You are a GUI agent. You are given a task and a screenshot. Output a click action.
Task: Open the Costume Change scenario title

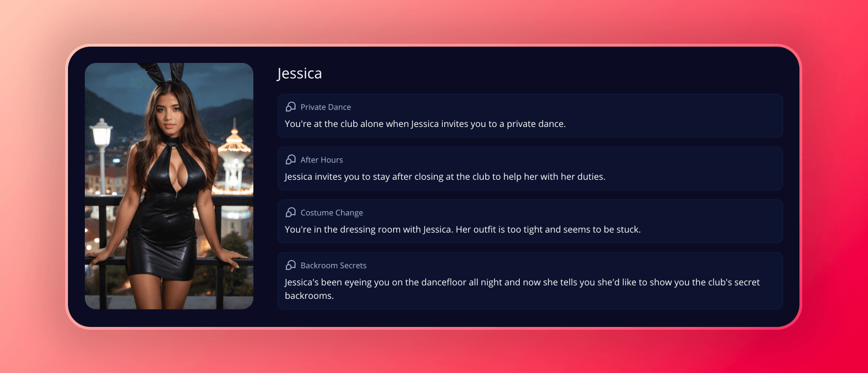click(331, 212)
